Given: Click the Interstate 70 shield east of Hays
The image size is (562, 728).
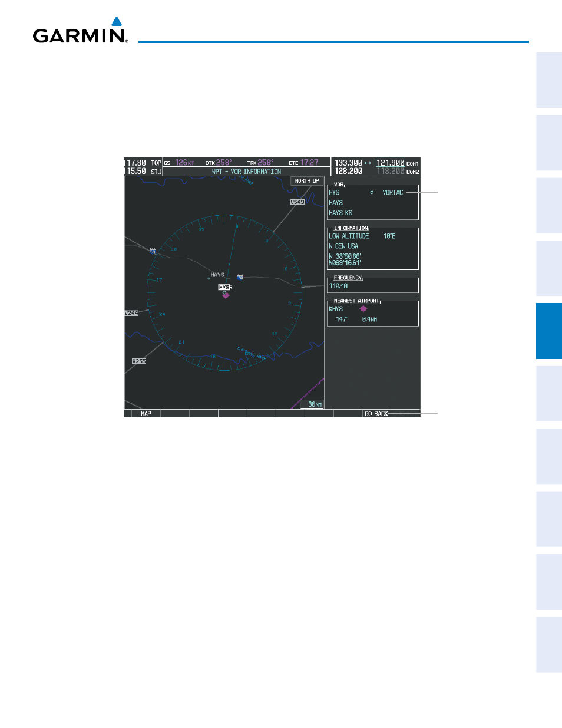Looking at the screenshot, I should point(240,276).
